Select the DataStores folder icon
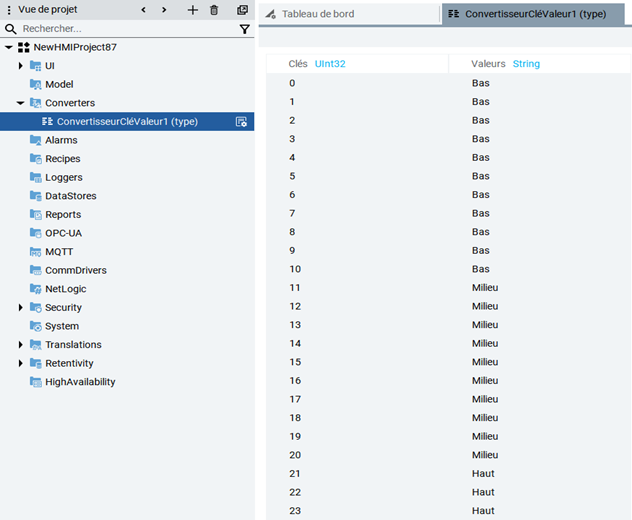This screenshot has height=520, width=632. click(35, 196)
